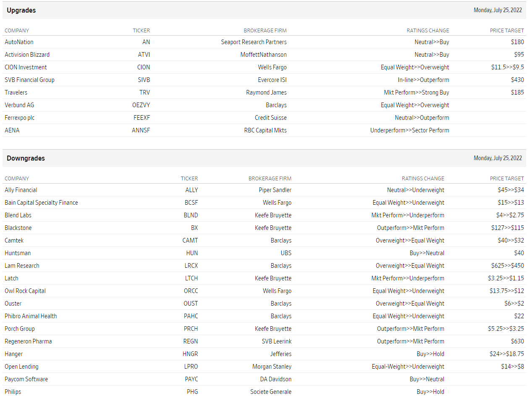Open the Blackstone company entry
Screen dimensions: 532x396
(x=18, y=228)
